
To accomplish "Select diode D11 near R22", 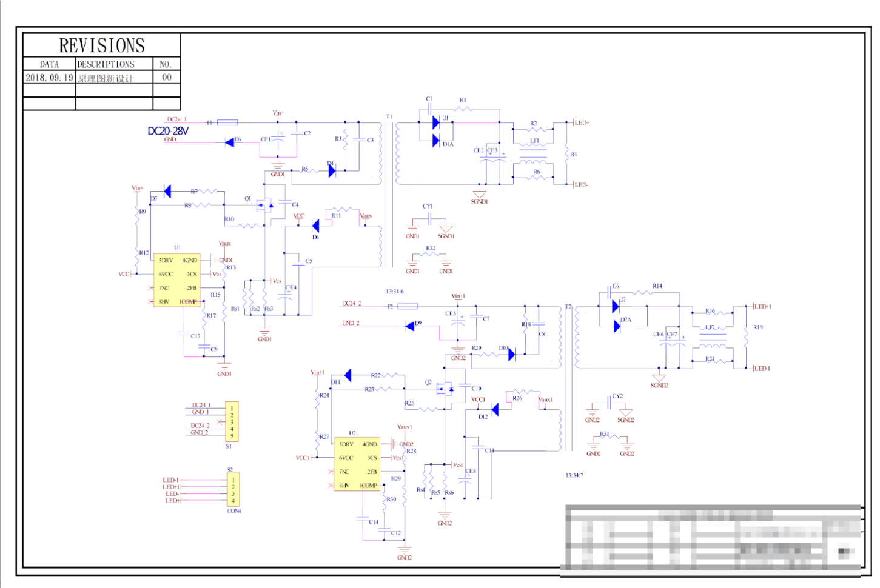I will click(348, 376).
